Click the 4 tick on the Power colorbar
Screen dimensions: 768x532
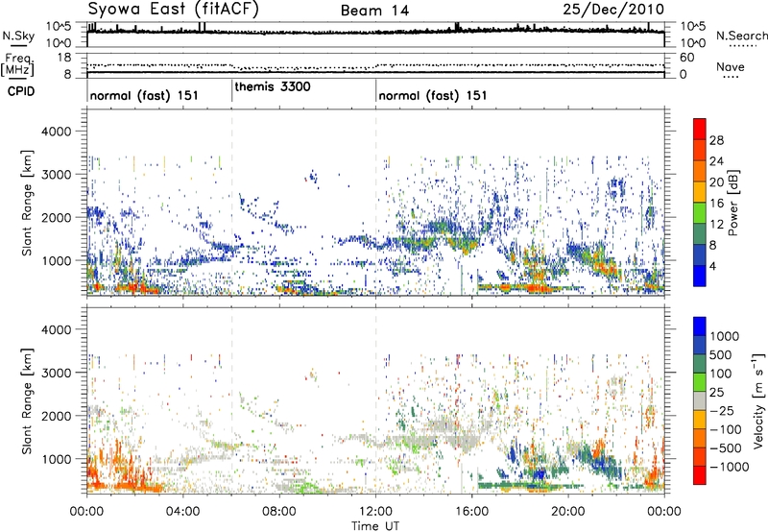[x=713, y=267]
